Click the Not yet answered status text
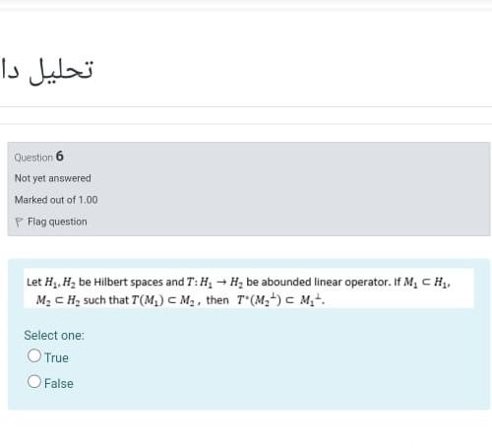 tap(53, 178)
